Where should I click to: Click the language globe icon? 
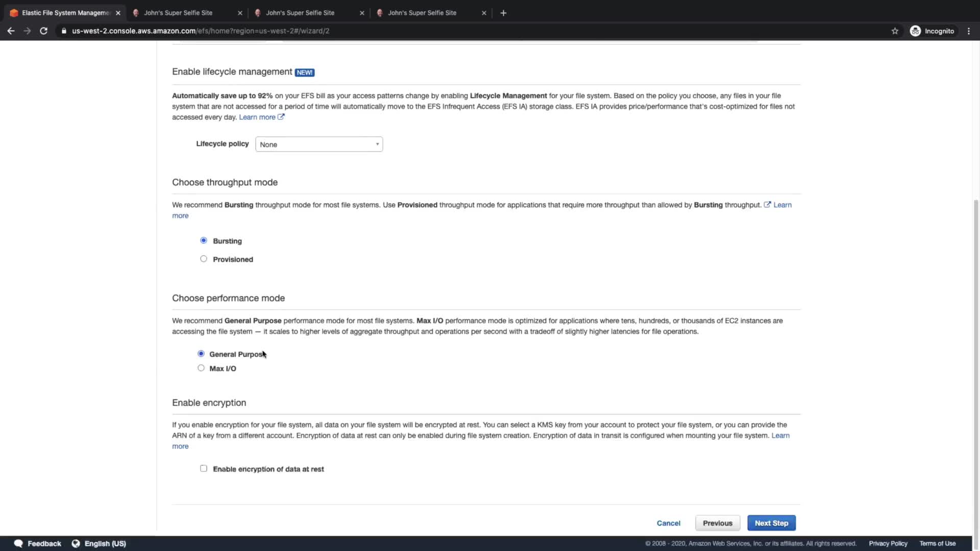(x=76, y=543)
